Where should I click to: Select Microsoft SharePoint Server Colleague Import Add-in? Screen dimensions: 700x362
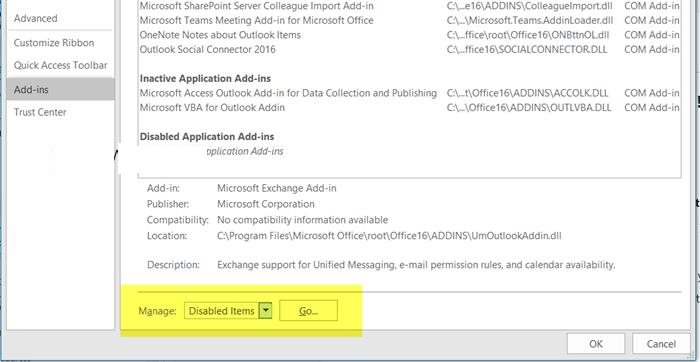(x=257, y=6)
